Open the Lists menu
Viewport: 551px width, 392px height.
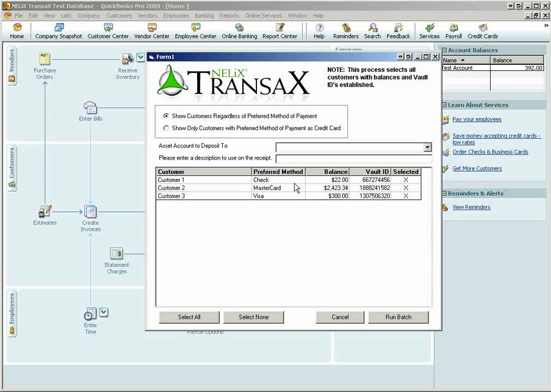(x=66, y=15)
